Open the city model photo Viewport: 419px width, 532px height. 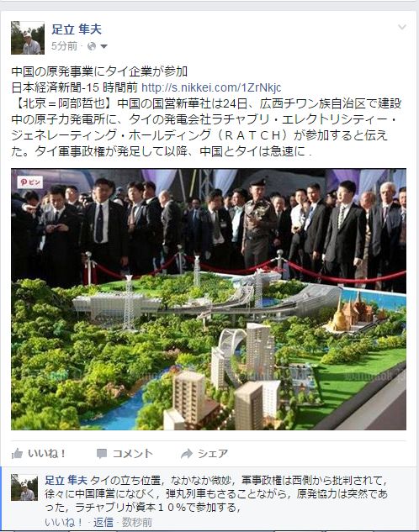(x=209, y=299)
